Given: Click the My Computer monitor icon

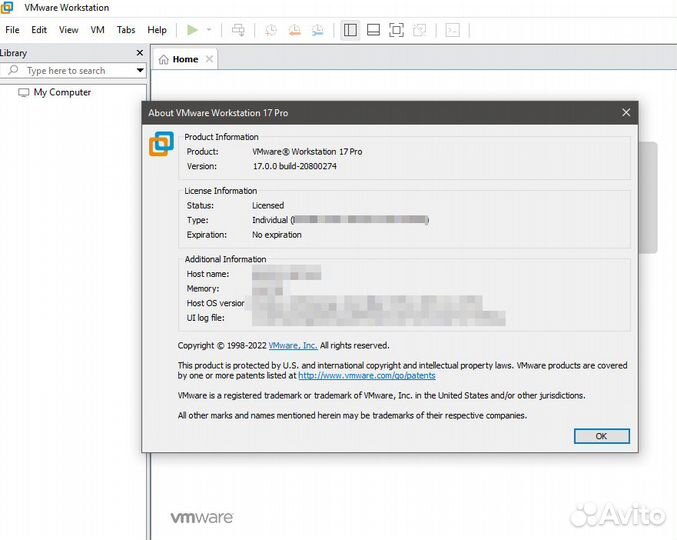Looking at the screenshot, I should point(24,92).
